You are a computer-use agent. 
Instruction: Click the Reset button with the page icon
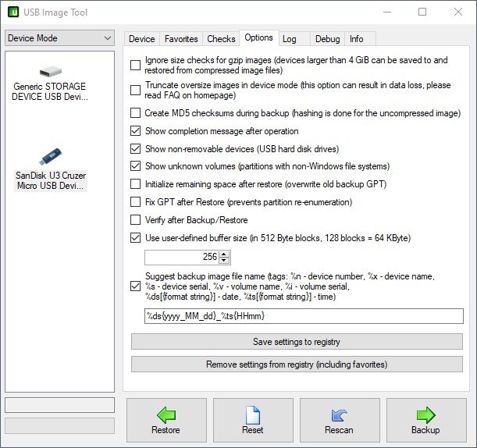(x=253, y=420)
